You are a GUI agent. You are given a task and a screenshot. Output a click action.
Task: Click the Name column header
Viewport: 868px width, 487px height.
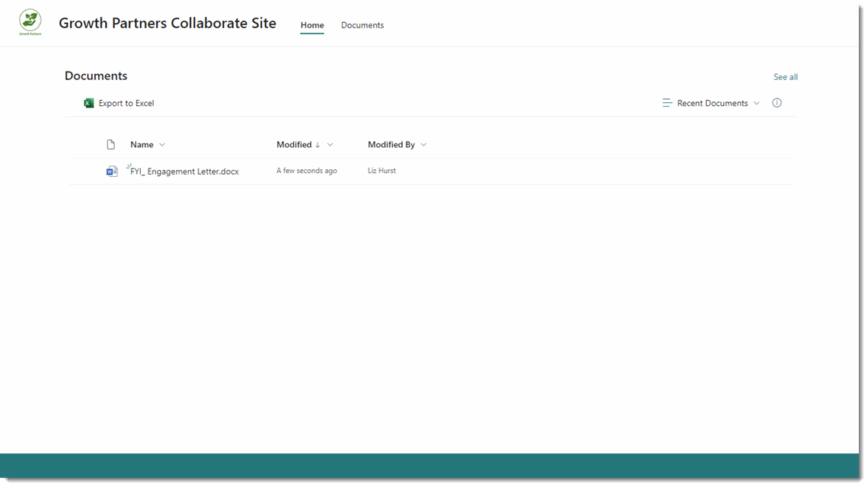point(142,145)
